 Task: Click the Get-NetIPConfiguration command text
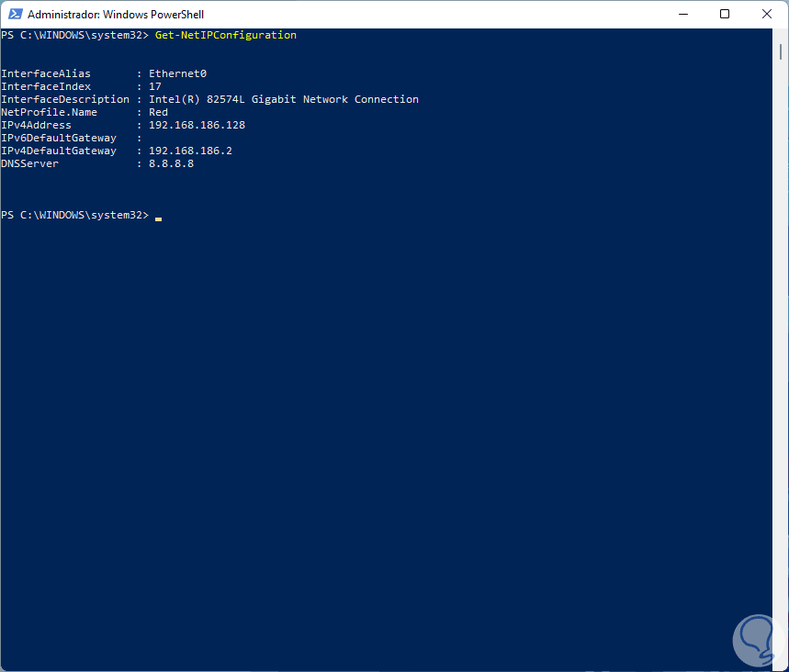pyautogui.click(x=226, y=35)
